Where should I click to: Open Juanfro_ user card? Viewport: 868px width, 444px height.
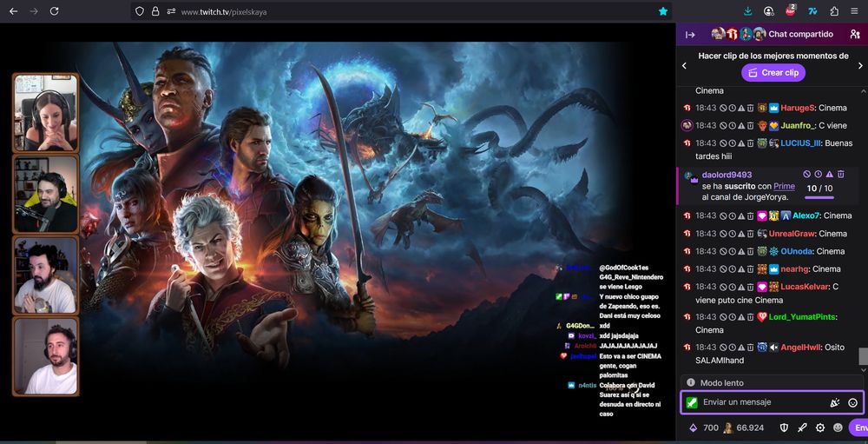click(797, 126)
